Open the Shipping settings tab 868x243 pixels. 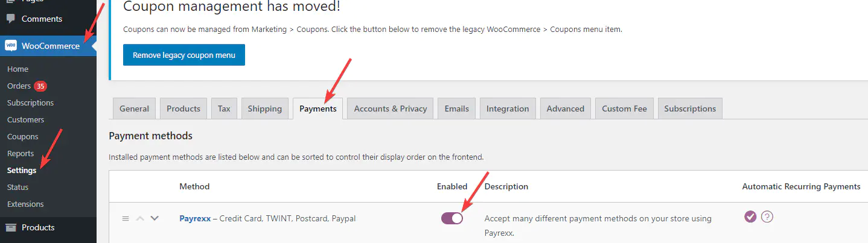(264, 109)
